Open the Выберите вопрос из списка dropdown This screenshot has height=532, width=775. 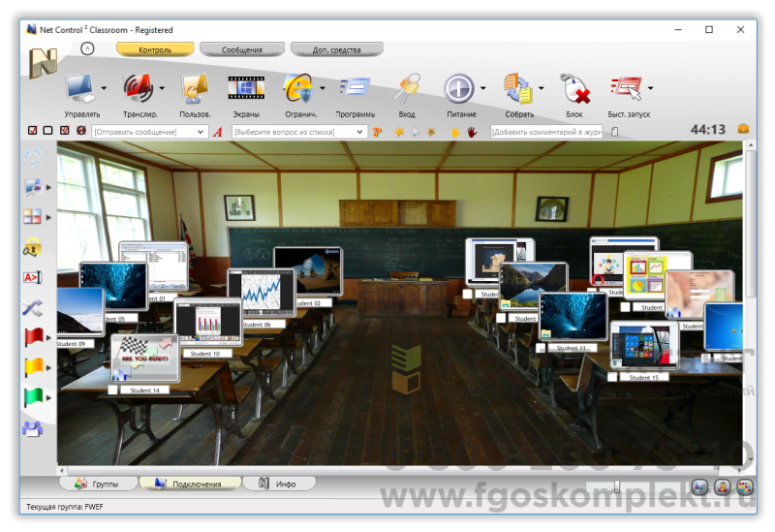(359, 132)
